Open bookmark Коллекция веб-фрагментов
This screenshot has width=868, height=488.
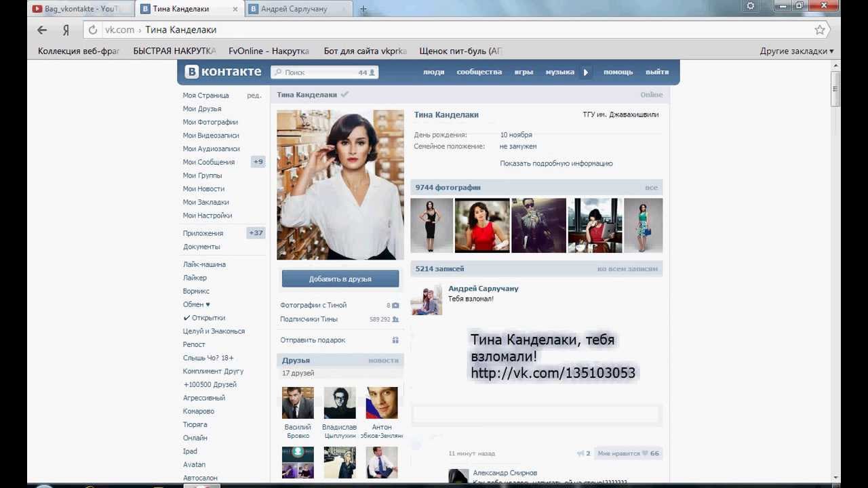78,51
